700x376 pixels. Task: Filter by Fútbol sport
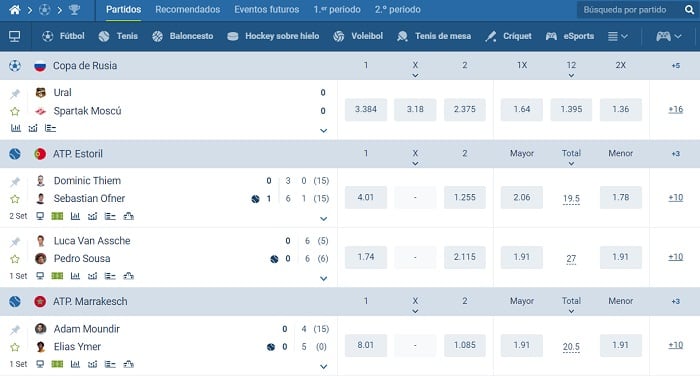point(63,36)
